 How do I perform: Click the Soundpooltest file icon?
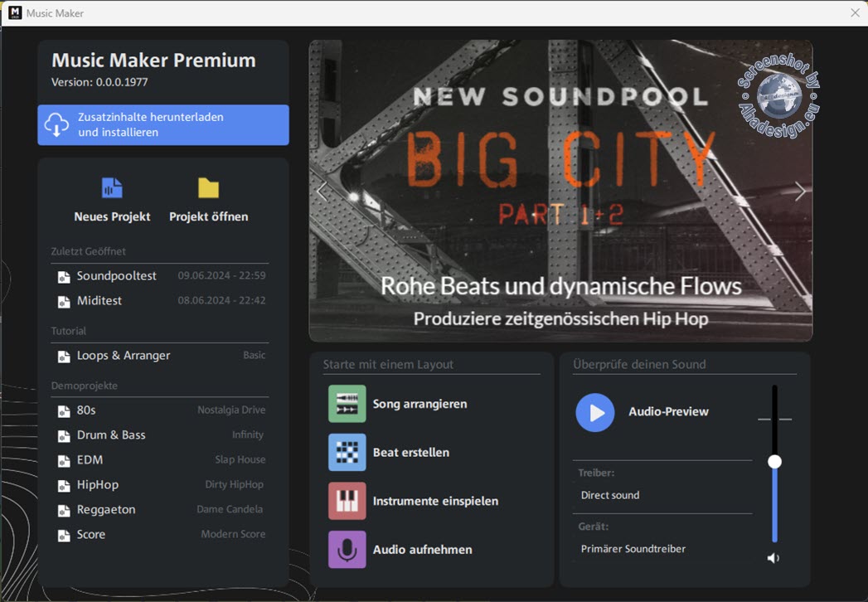pos(64,277)
